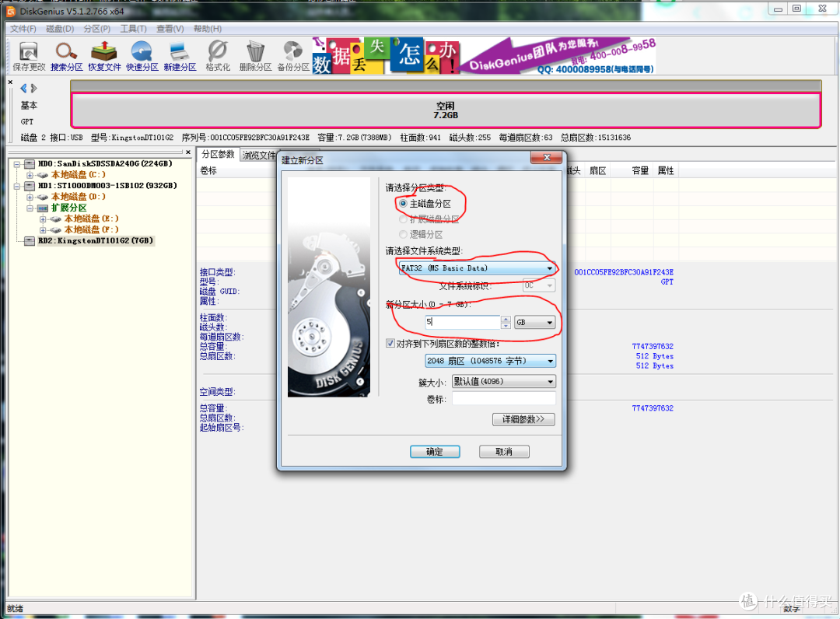This screenshot has width=840, height=619.
Task: Select the logical partition (逻辑分区) radio button
Action: [403, 235]
